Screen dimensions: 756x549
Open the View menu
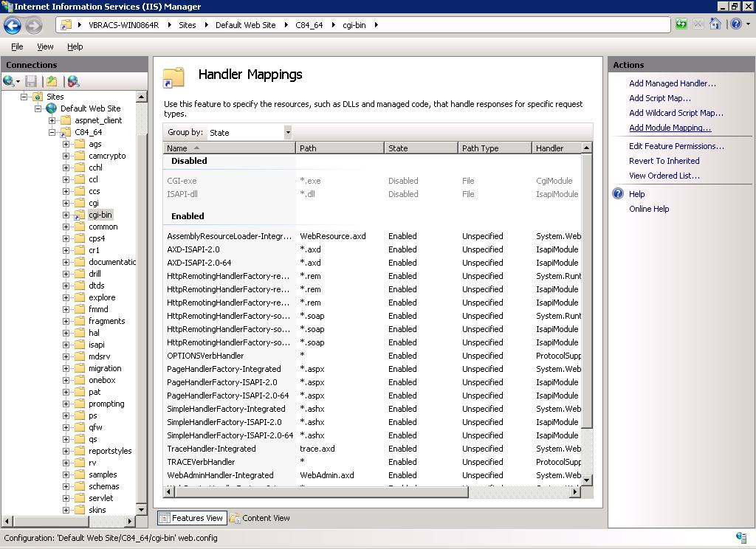[x=45, y=46]
